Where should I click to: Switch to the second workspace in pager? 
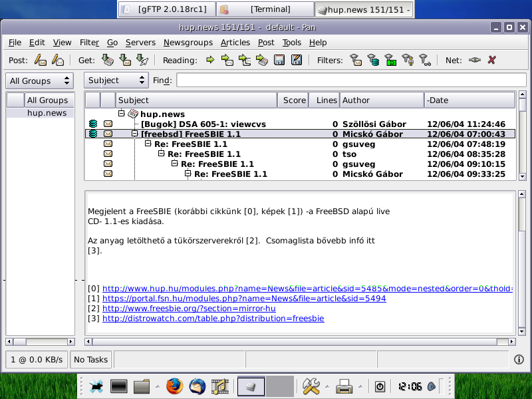tap(280, 386)
